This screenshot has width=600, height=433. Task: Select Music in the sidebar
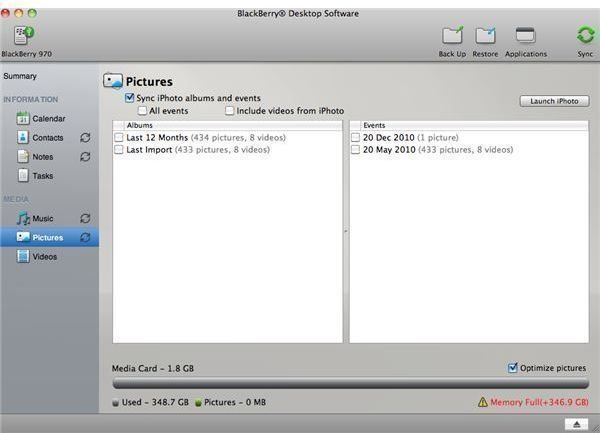[x=43, y=218]
